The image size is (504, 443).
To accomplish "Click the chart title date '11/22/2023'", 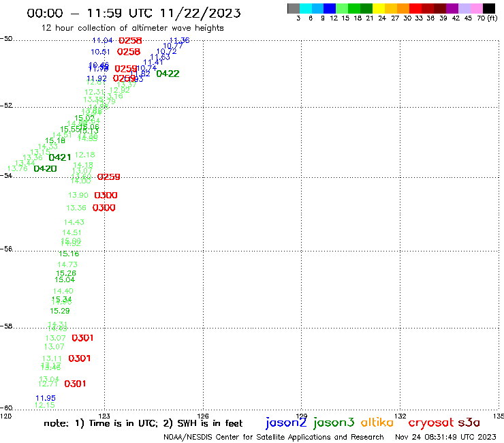I will tap(200, 13).
